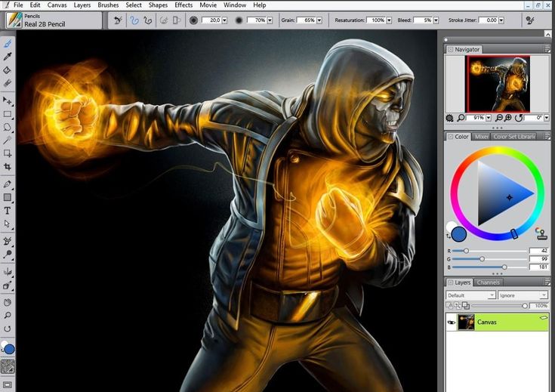Click the clone color stamp icon
Image resolution: width=555 pixels, height=392 pixels.
(541, 233)
